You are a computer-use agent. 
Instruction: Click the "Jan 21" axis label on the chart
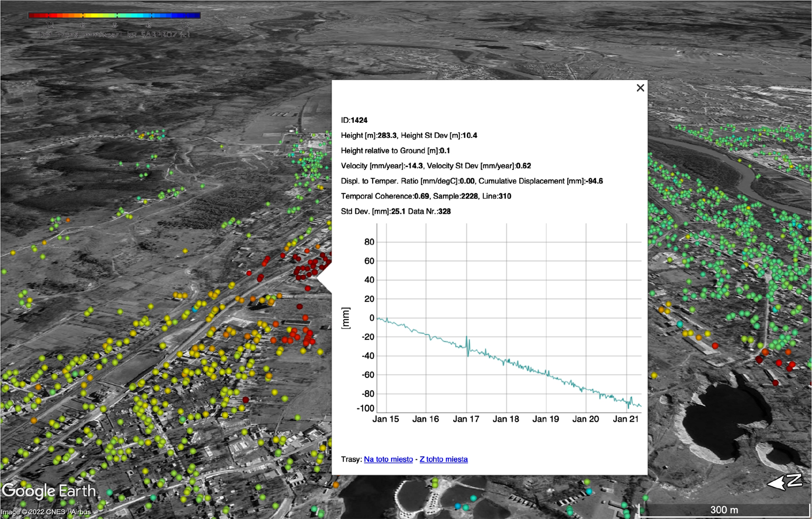[x=626, y=418]
